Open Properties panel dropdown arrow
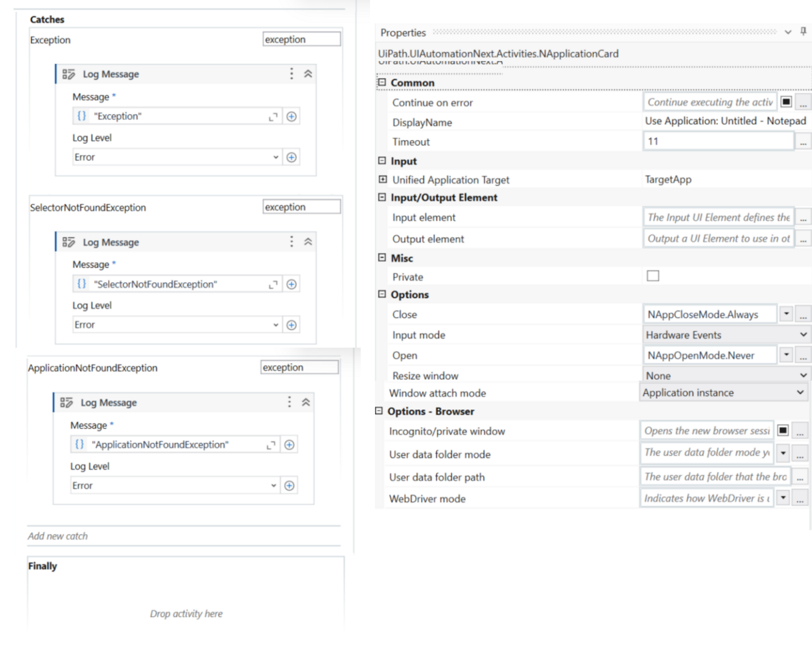The image size is (812, 647). (x=788, y=32)
